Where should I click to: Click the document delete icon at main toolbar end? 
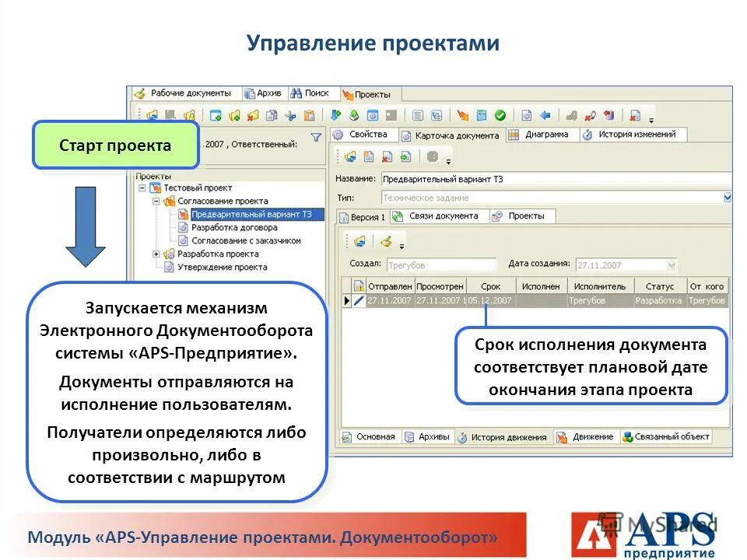click(635, 115)
